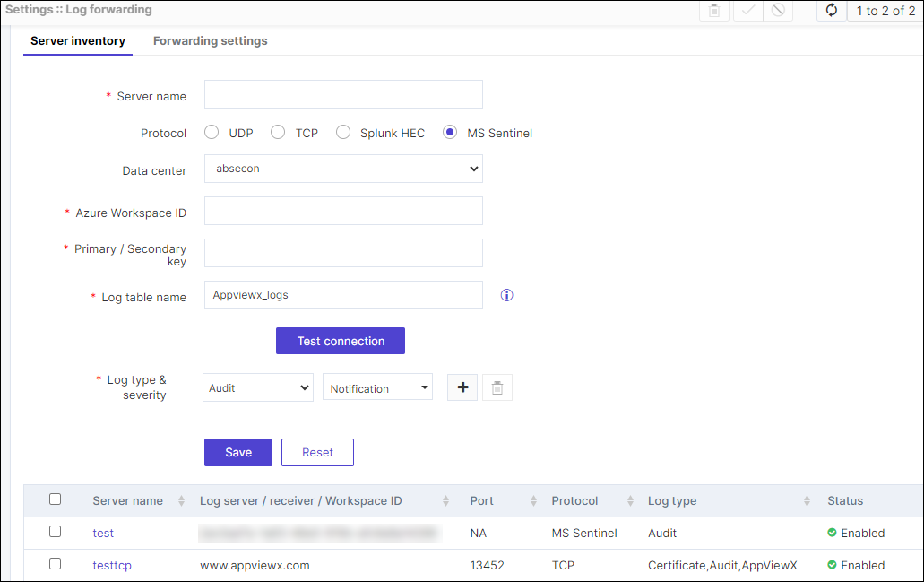Select the TCP protocol radio button

coord(278,132)
